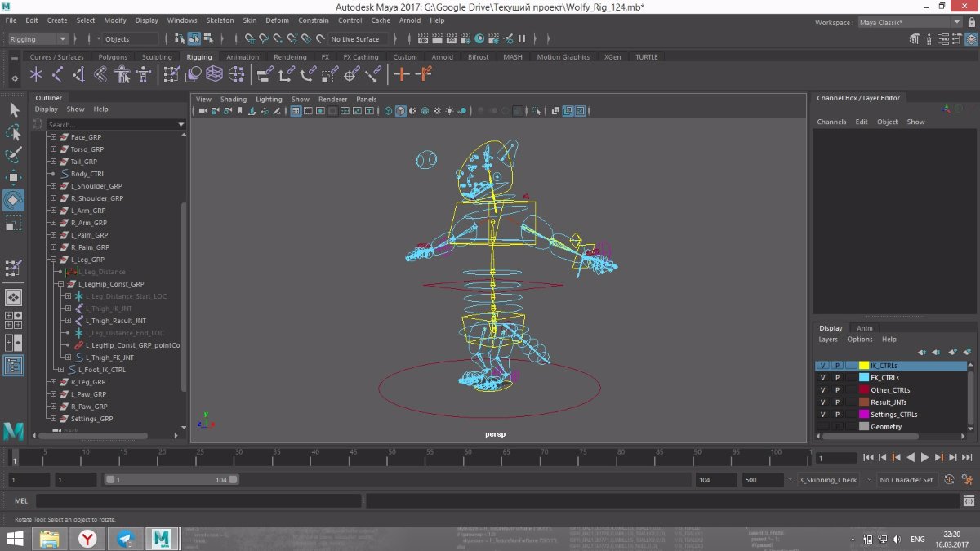Click the Create Lattice shelf icon
The image size is (980, 551).
pos(214,74)
